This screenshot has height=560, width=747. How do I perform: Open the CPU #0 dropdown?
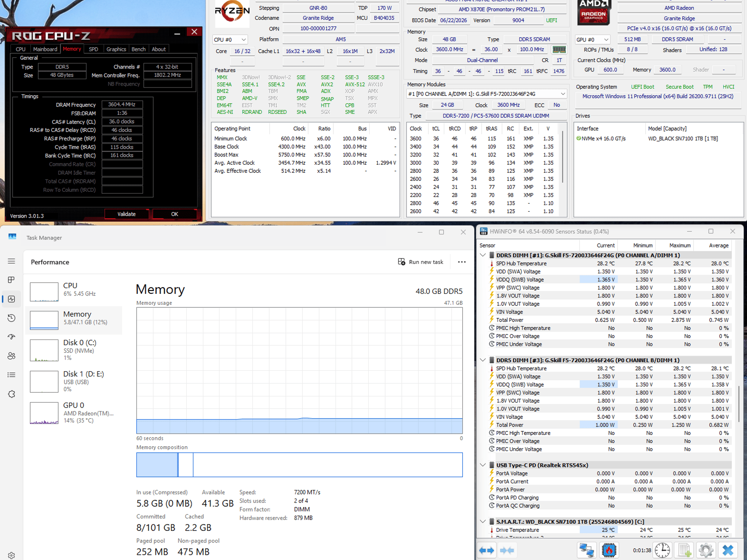coord(230,40)
